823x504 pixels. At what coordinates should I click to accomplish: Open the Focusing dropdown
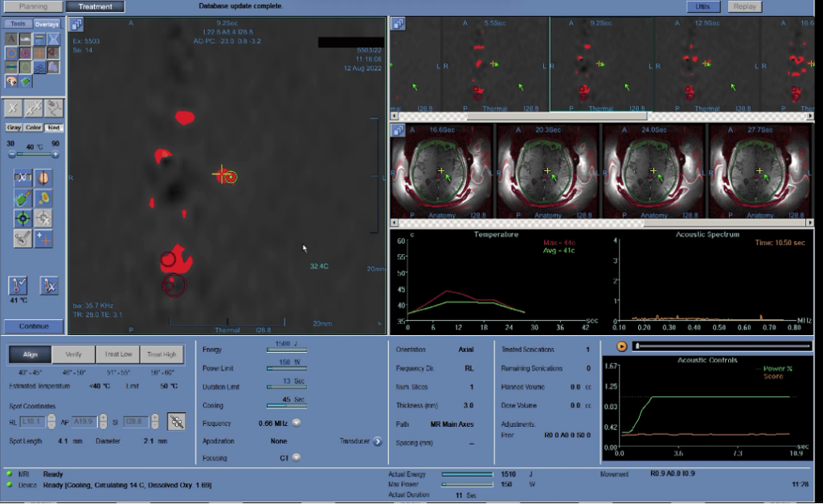tap(296, 457)
